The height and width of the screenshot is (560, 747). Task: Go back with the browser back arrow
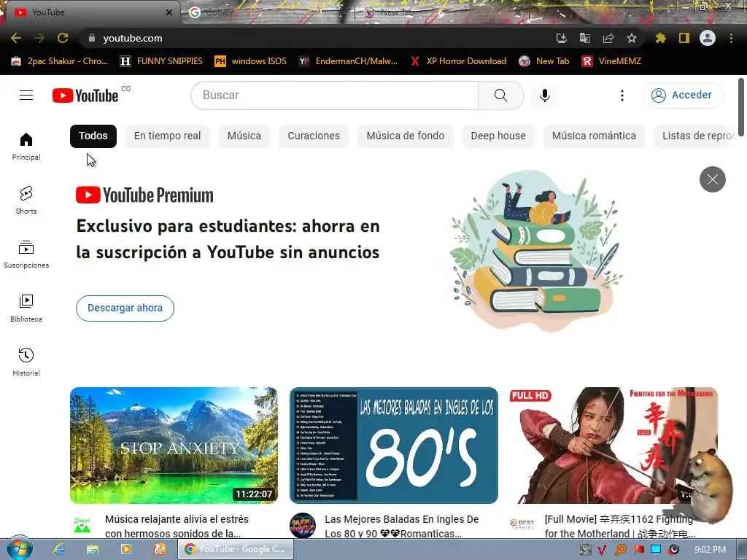(16, 38)
